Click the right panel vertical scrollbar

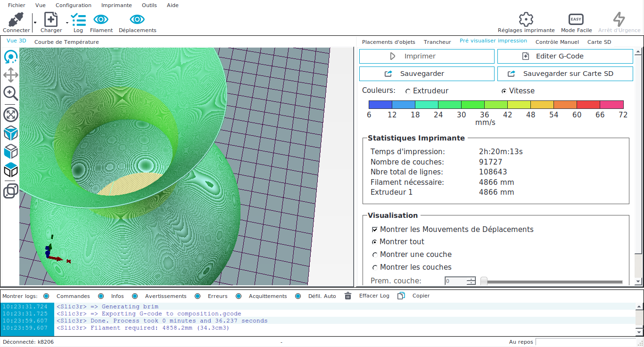[x=638, y=166]
